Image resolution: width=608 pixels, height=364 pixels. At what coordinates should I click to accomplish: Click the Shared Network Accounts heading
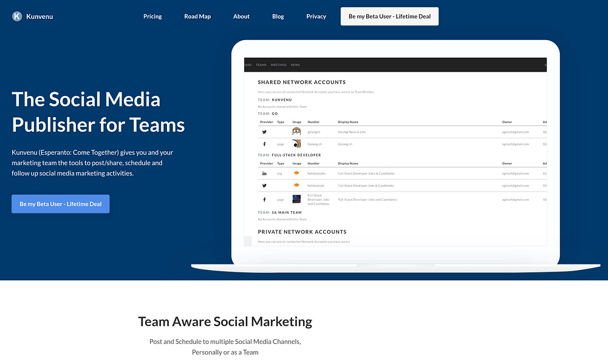tap(302, 82)
